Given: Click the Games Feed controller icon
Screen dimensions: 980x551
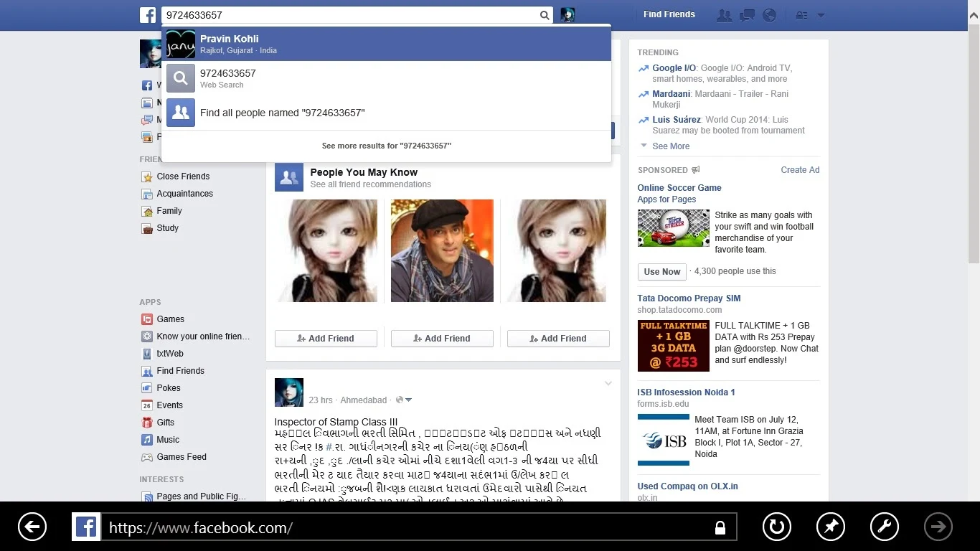Looking at the screenshot, I should [x=147, y=457].
